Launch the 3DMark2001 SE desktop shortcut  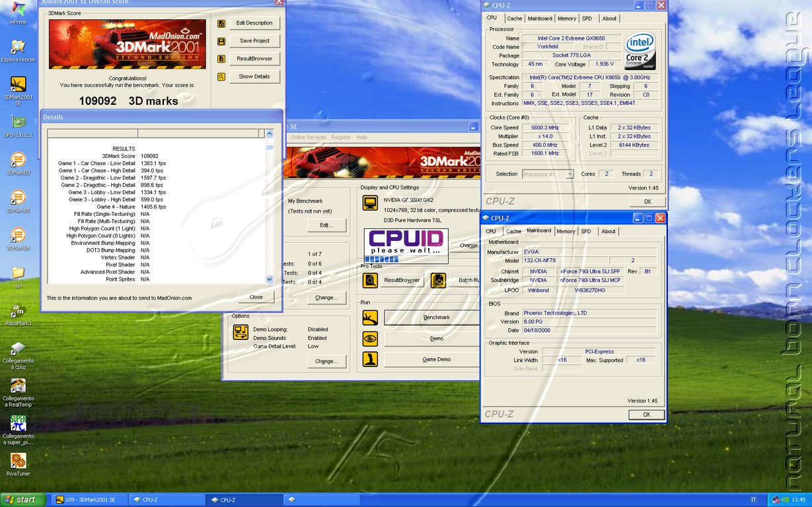click(18, 90)
